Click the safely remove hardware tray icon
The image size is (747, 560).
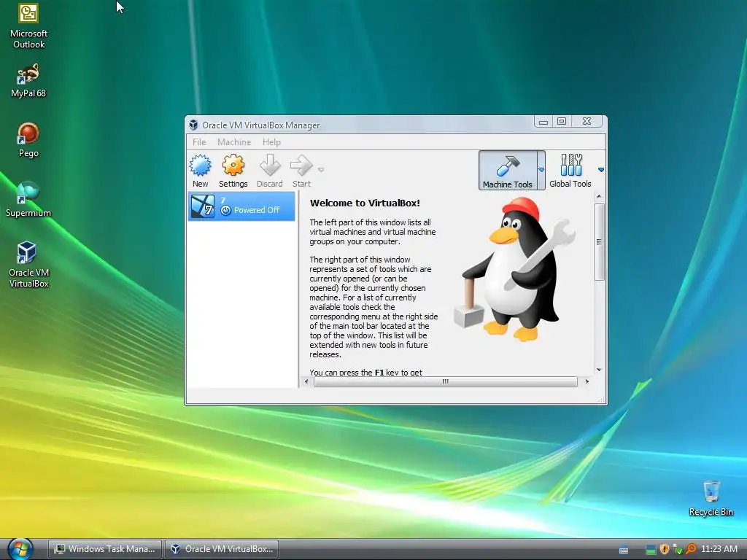pos(678,550)
